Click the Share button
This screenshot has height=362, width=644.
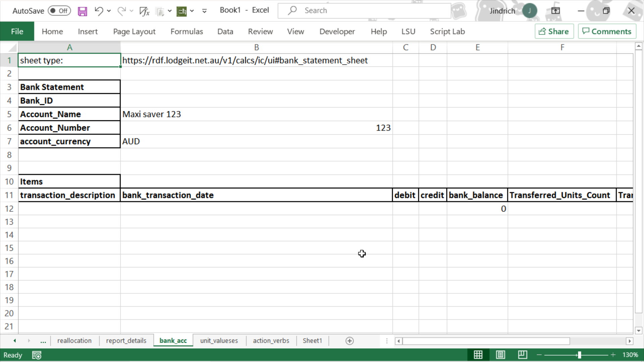click(x=554, y=31)
